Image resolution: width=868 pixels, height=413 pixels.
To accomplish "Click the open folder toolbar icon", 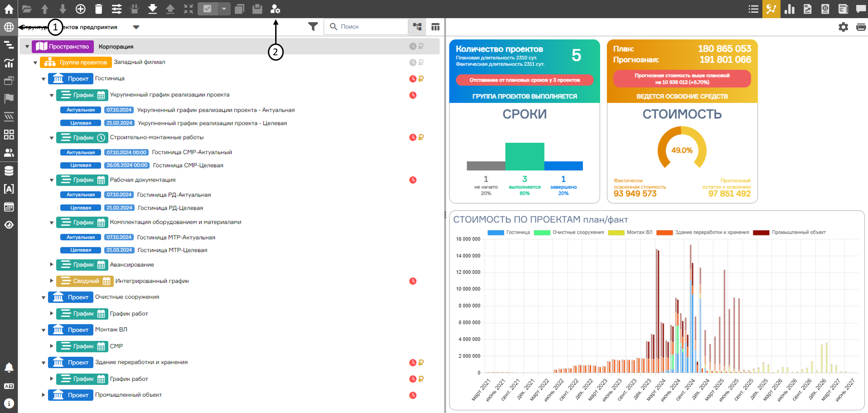I will click(x=27, y=9).
